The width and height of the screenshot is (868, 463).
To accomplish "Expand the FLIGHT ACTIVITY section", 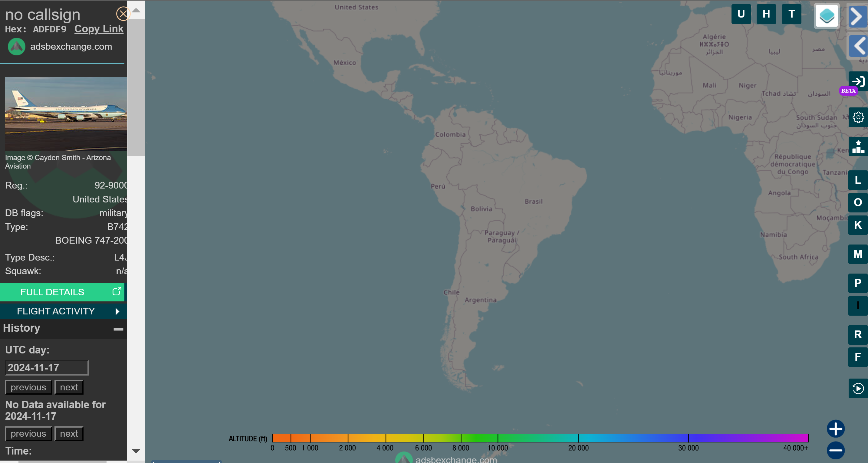I will coord(63,311).
